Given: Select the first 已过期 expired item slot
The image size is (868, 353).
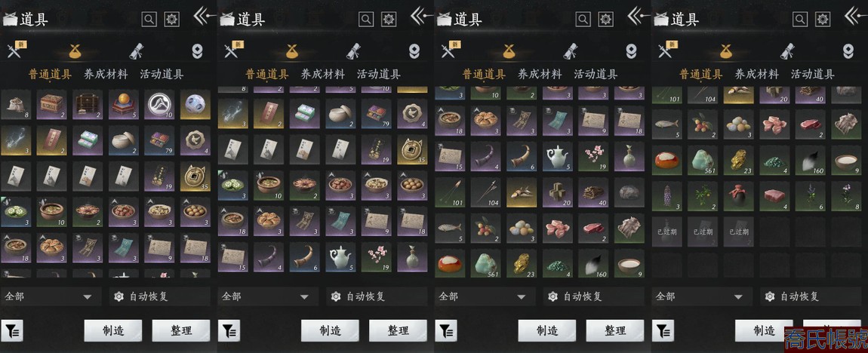Looking at the screenshot, I should [666, 232].
